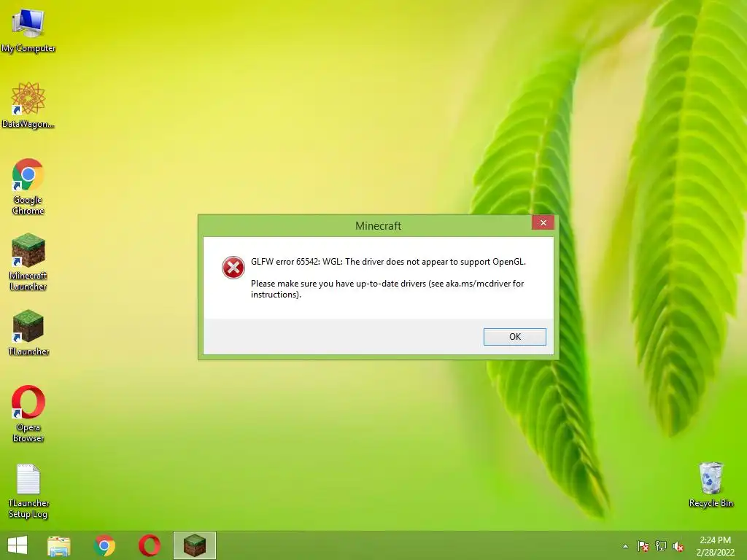Select the DataWagon desktop shortcut
The image size is (747, 560).
28,105
